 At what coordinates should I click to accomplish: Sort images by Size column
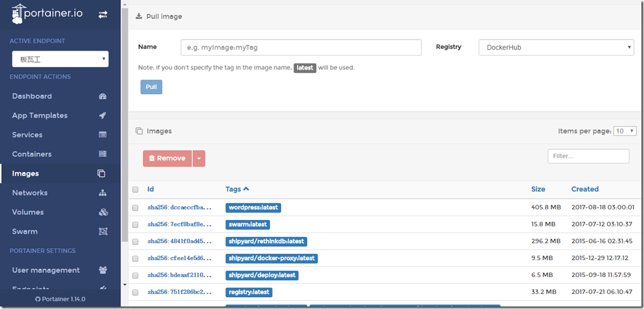tap(538, 189)
